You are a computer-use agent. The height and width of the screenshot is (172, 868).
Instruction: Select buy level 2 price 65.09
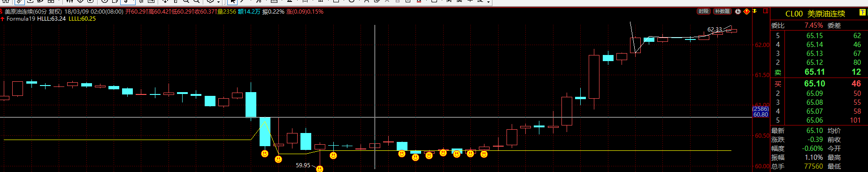pyautogui.click(x=814, y=94)
